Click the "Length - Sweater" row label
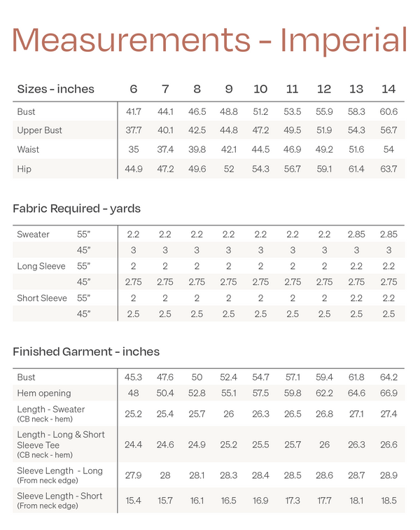420x530 pixels. point(50,410)
